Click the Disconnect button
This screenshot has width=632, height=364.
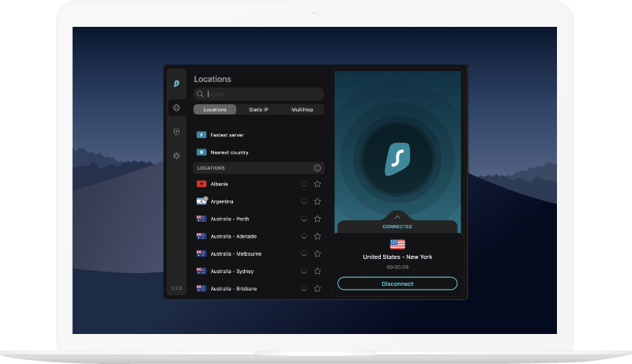tap(397, 283)
